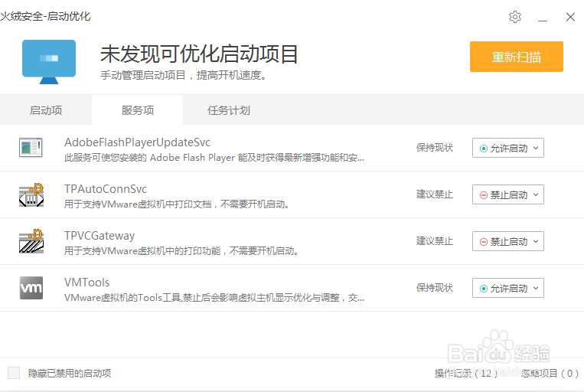Open 禁止启动 dropdown for TPAutoConnSvc
The width and height of the screenshot is (584, 392).
click(x=508, y=194)
